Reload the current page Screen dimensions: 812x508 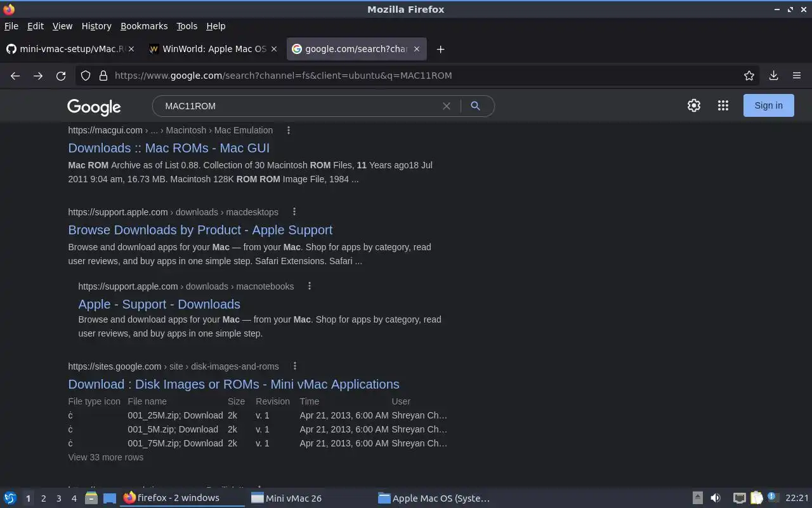pyautogui.click(x=61, y=76)
